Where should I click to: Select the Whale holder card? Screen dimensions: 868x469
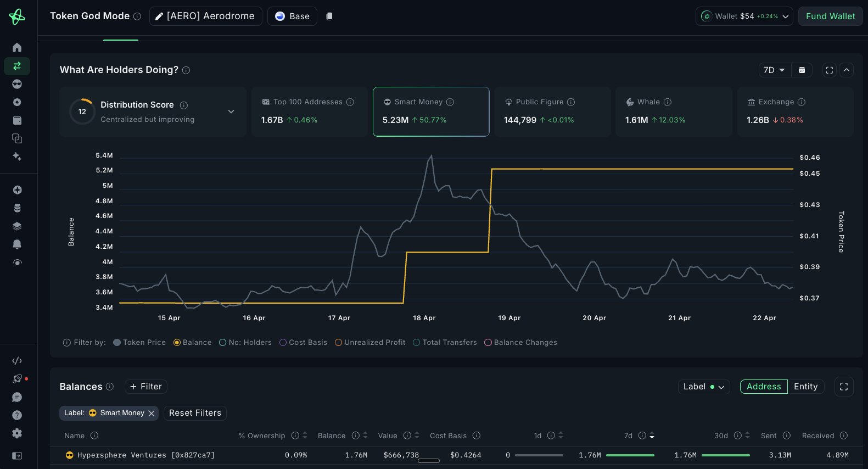click(674, 111)
